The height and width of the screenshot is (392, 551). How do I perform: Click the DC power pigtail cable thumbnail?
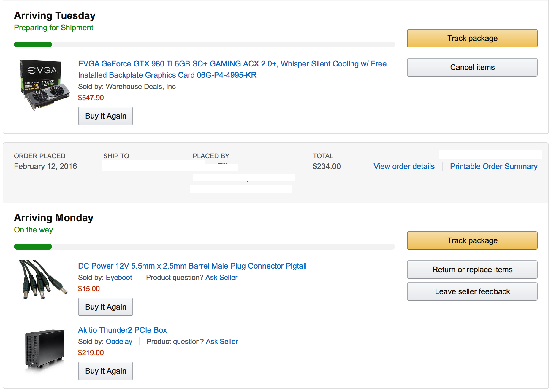[43, 280]
